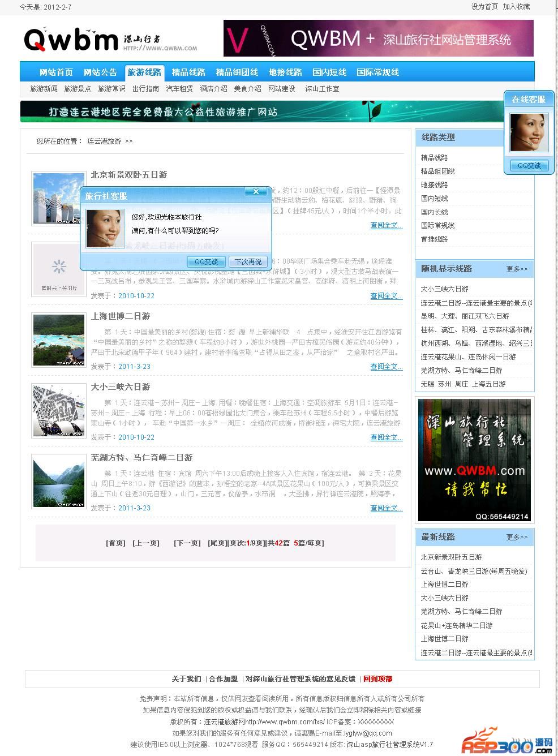The height and width of the screenshot is (756, 558).
Task: Click 查阅全文 for 大小三峡六日游
Action: click(387, 437)
